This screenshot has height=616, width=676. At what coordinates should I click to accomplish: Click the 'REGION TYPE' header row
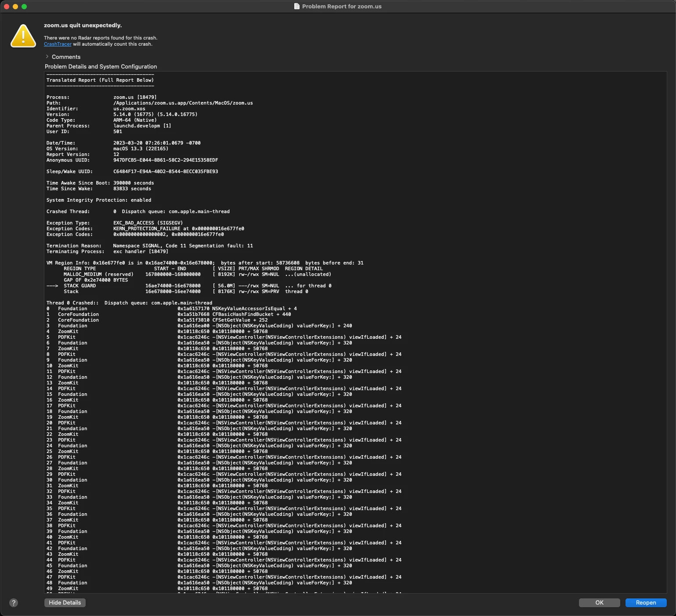tap(193, 268)
